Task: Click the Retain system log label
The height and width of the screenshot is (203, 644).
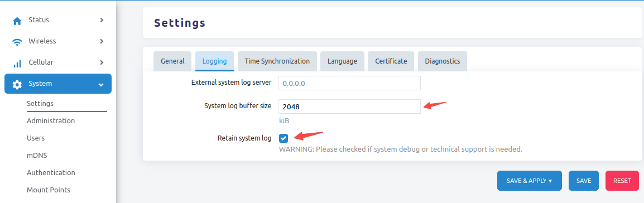Action: 244,138
